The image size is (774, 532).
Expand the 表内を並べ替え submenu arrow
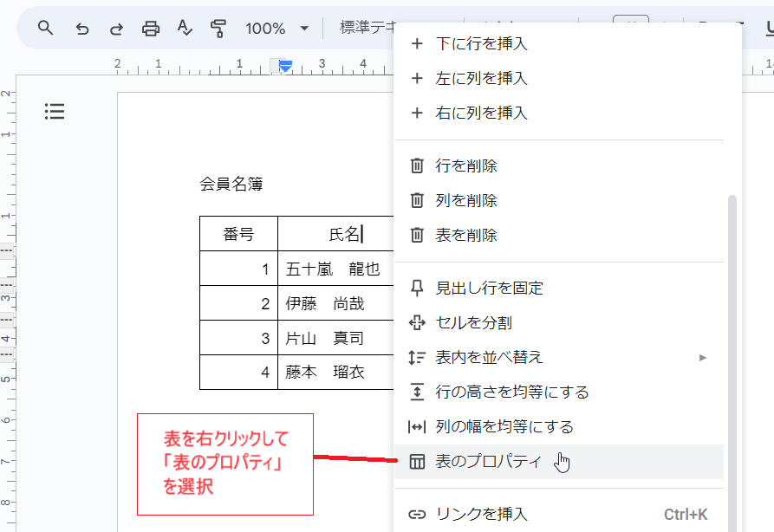click(x=703, y=357)
